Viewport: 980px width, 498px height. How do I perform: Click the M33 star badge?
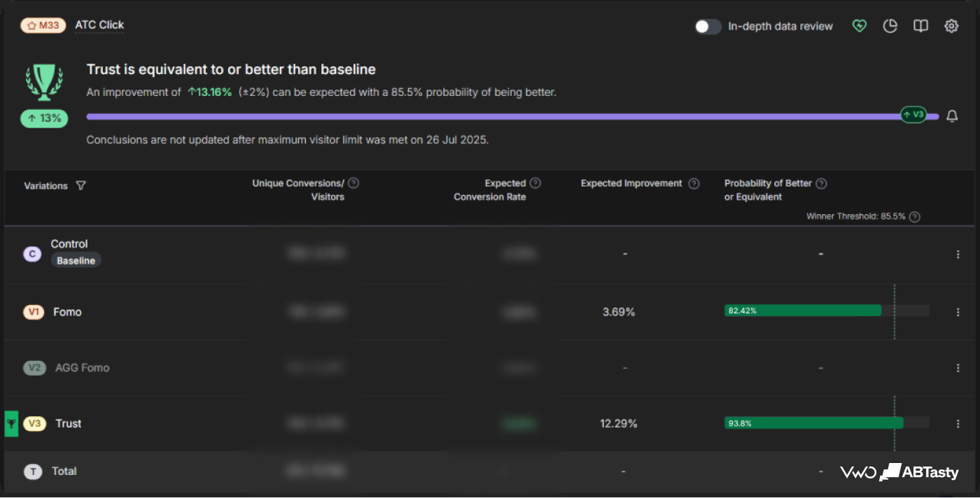tap(43, 25)
